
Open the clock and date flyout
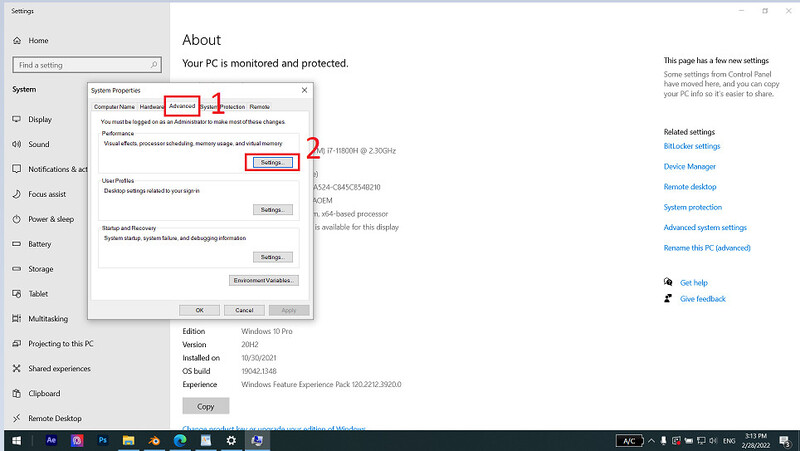coord(756,441)
